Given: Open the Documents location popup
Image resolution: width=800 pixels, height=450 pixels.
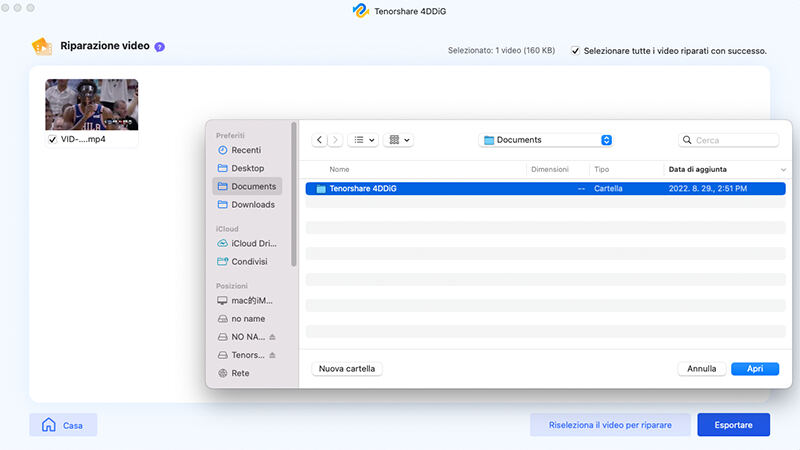Looking at the screenshot, I should [545, 140].
